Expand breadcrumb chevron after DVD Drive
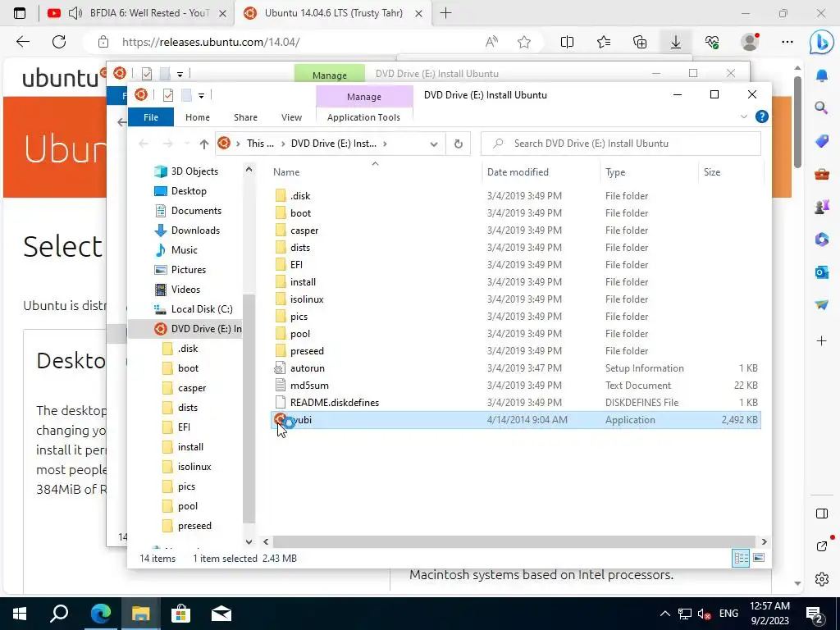The width and height of the screenshot is (840, 630). coord(385,144)
